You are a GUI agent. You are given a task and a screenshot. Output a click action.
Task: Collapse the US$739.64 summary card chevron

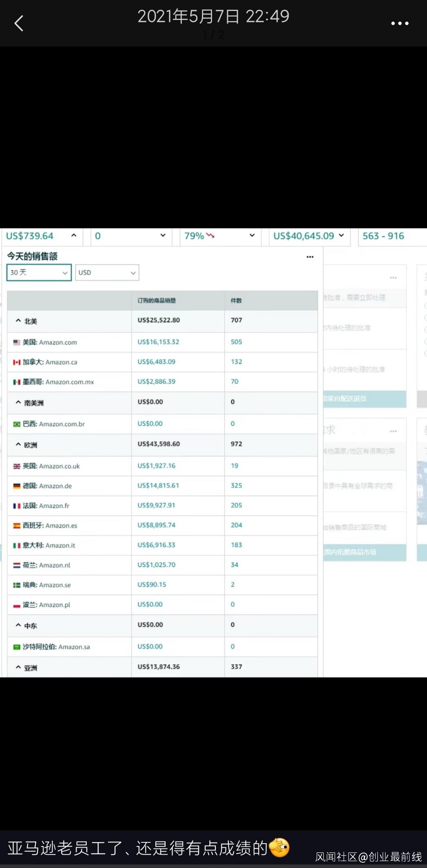coord(74,235)
